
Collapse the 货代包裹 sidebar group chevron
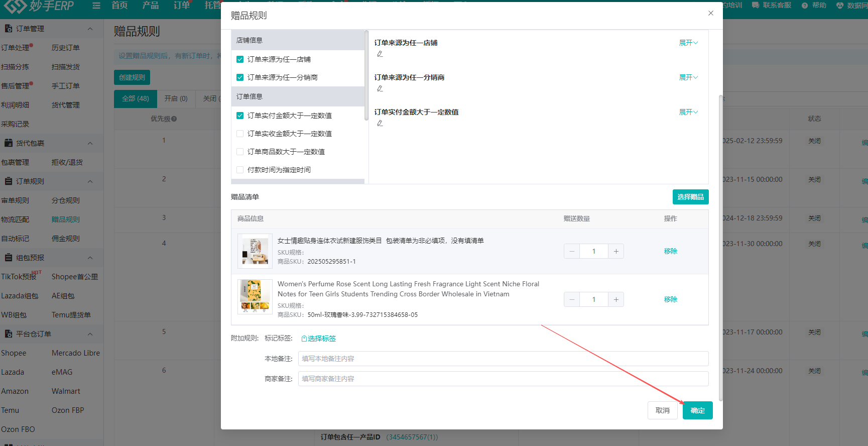tap(90, 143)
